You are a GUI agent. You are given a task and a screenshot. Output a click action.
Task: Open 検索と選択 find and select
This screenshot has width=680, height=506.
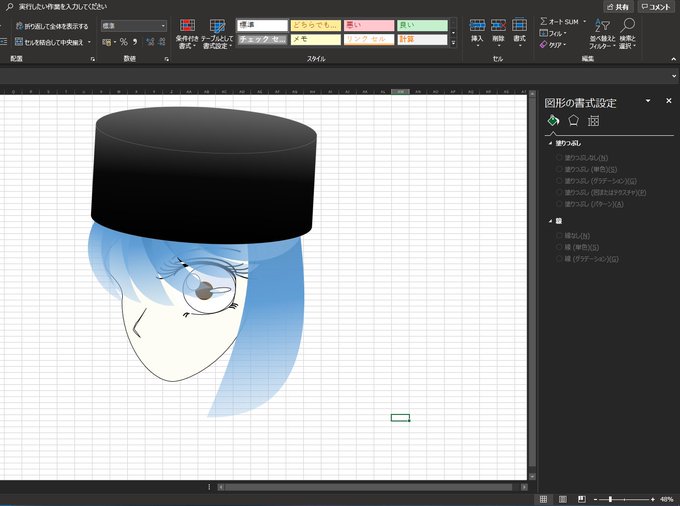[x=627, y=34]
